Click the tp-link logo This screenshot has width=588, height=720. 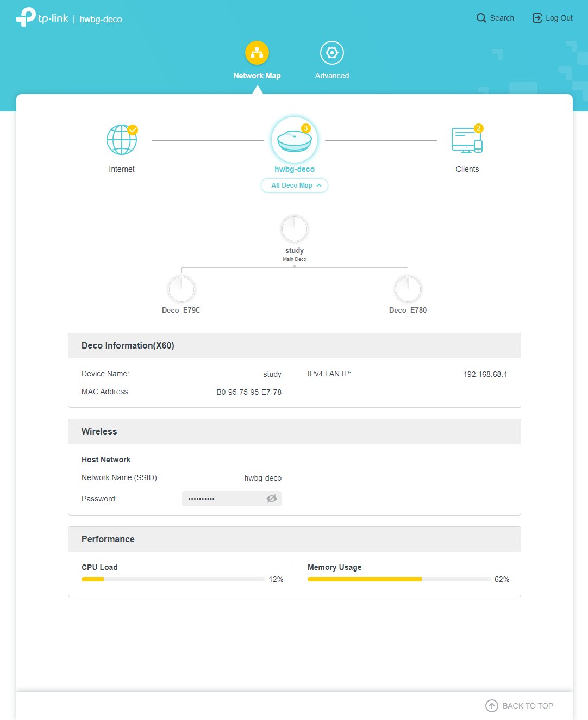coord(42,17)
